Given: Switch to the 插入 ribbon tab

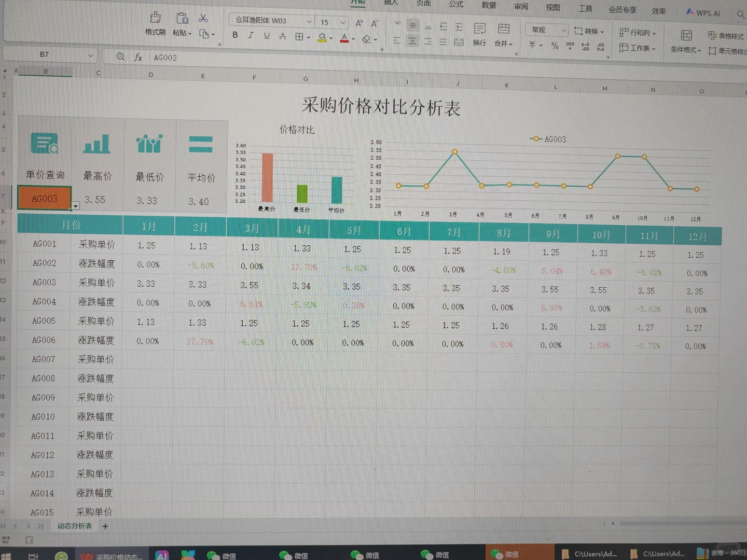Looking at the screenshot, I should pyautogui.click(x=391, y=4).
